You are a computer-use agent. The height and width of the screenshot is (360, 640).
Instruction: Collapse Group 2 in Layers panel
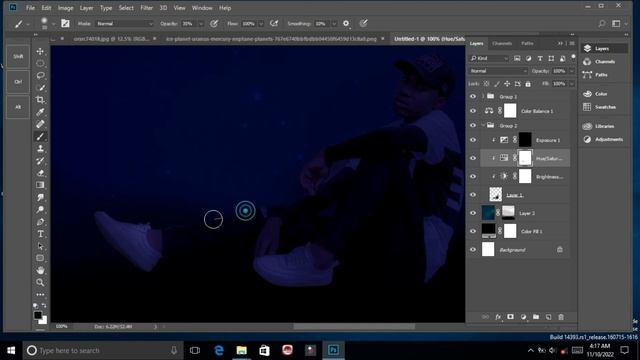point(483,125)
